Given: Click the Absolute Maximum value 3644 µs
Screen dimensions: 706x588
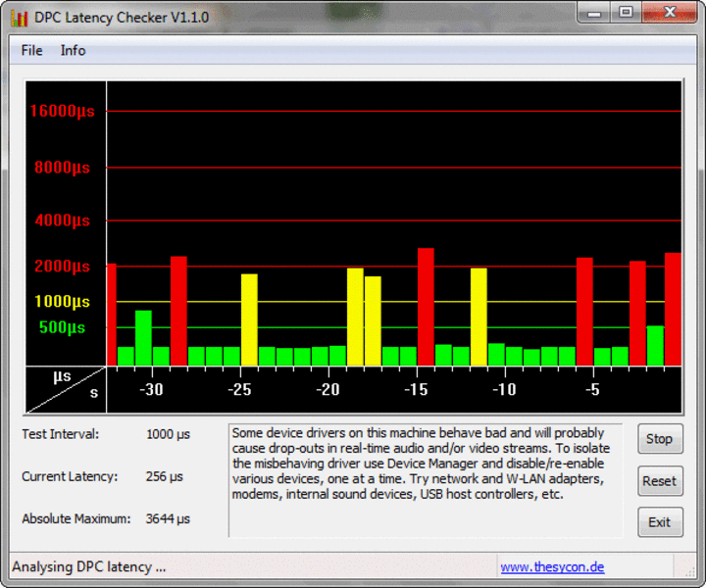Looking at the screenshot, I should coord(168,518).
